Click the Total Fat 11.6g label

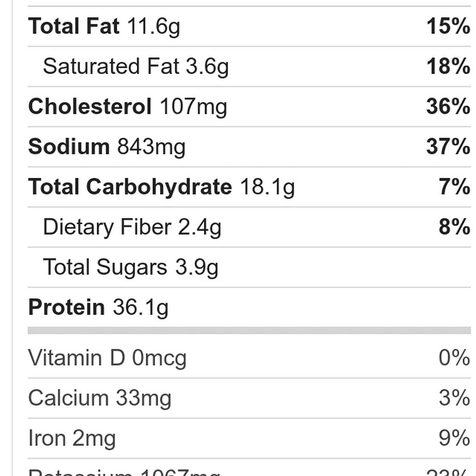[x=104, y=27]
